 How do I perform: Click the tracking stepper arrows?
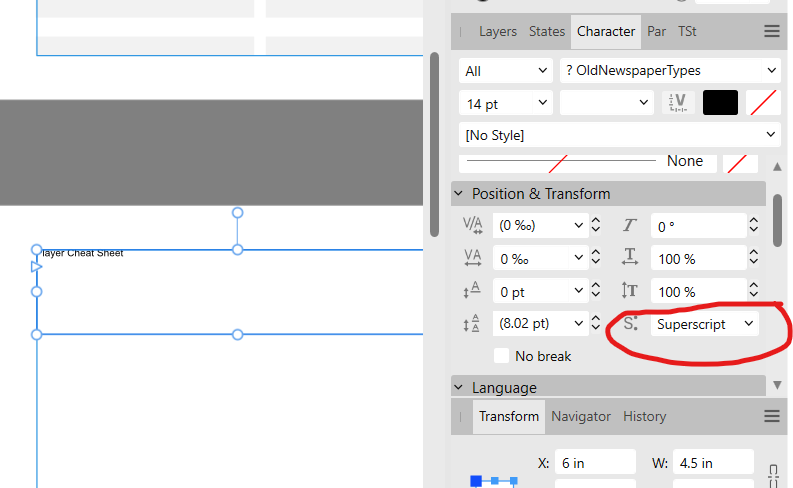596,258
